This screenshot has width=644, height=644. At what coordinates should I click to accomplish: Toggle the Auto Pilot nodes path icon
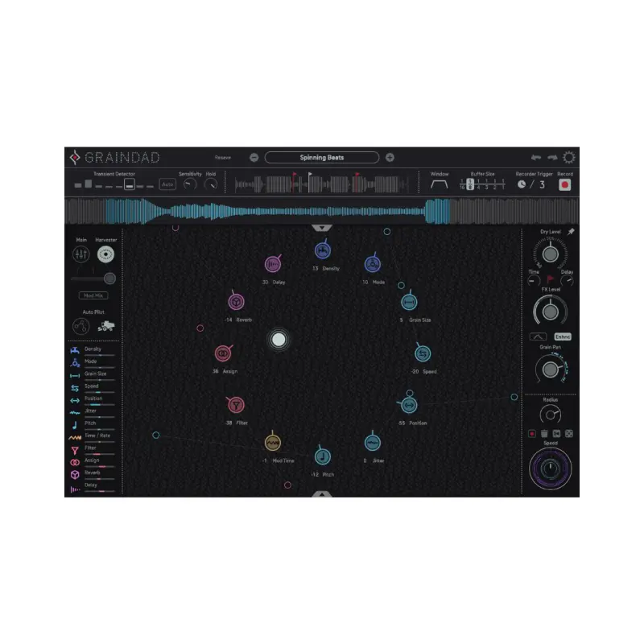(81, 326)
